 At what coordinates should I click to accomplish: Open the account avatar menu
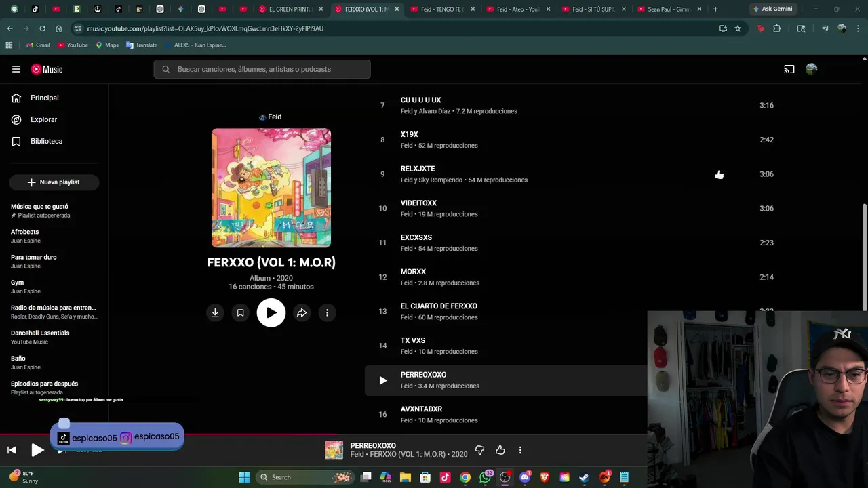pos(812,69)
